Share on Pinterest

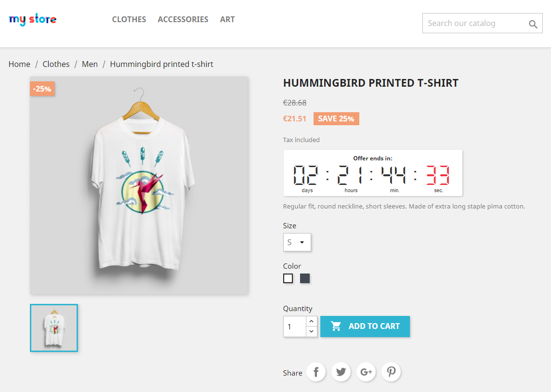click(x=391, y=372)
